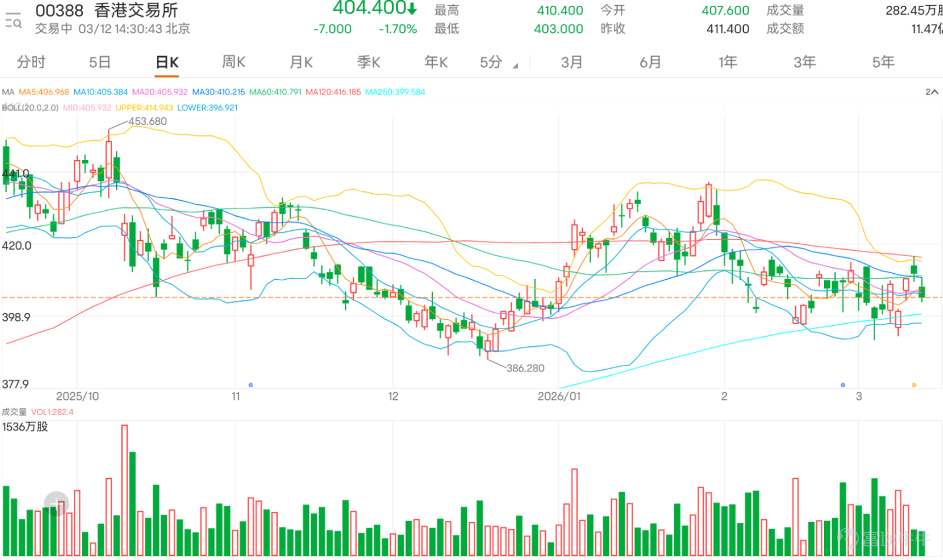The image size is (943, 560).
Task: Click the previous close 411.400
Action: [728, 29]
